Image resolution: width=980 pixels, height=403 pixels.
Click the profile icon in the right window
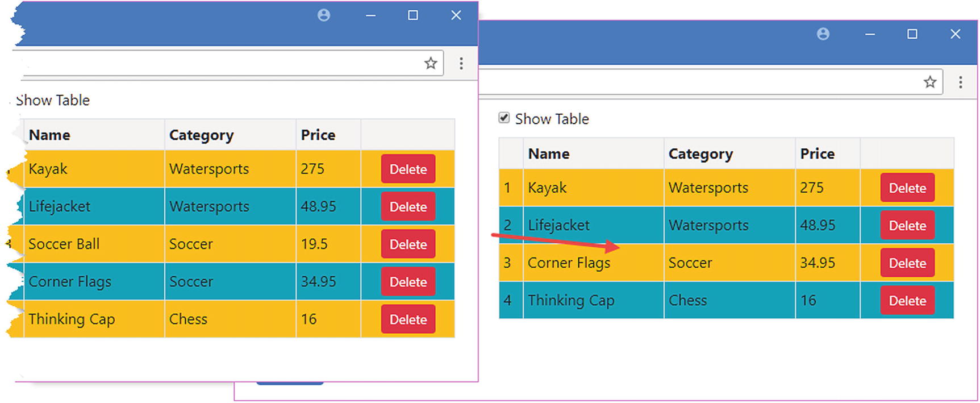pos(823,34)
